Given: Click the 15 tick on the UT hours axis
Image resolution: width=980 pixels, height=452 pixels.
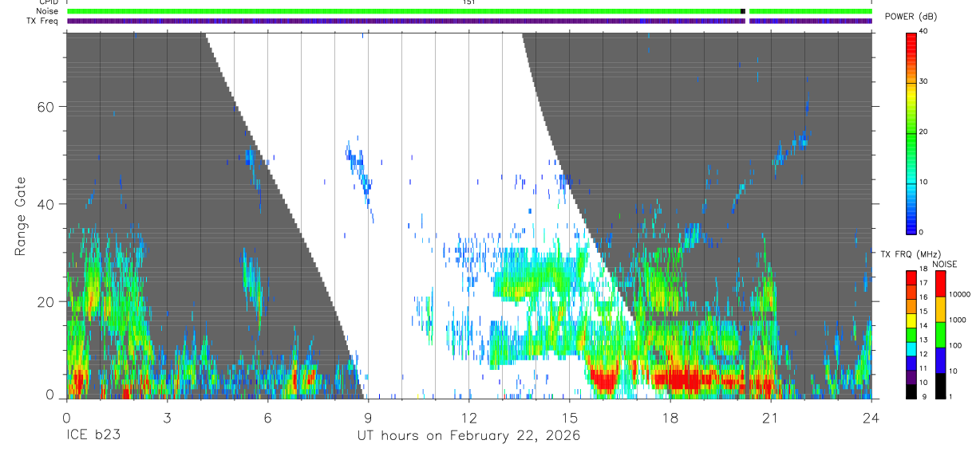Looking at the screenshot, I should (x=570, y=417).
